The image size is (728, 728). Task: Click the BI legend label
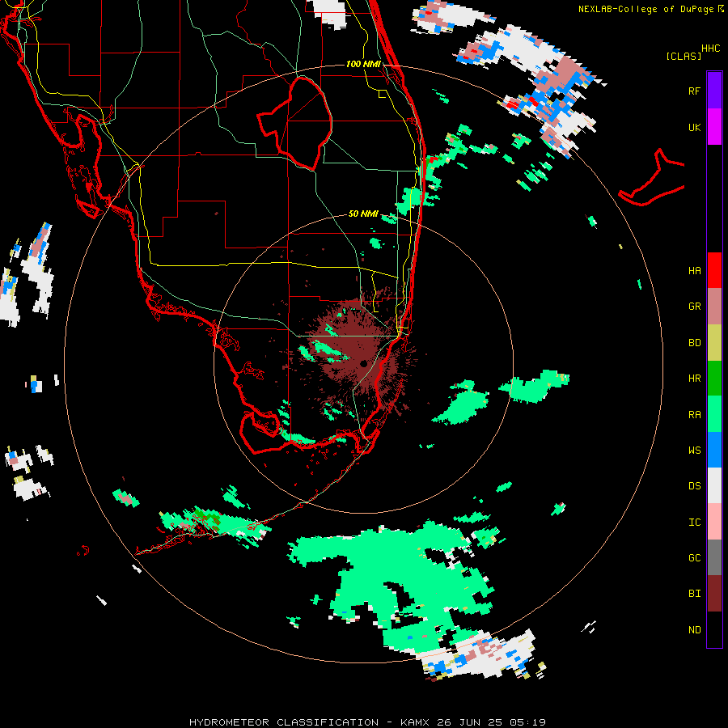pos(694,594)
